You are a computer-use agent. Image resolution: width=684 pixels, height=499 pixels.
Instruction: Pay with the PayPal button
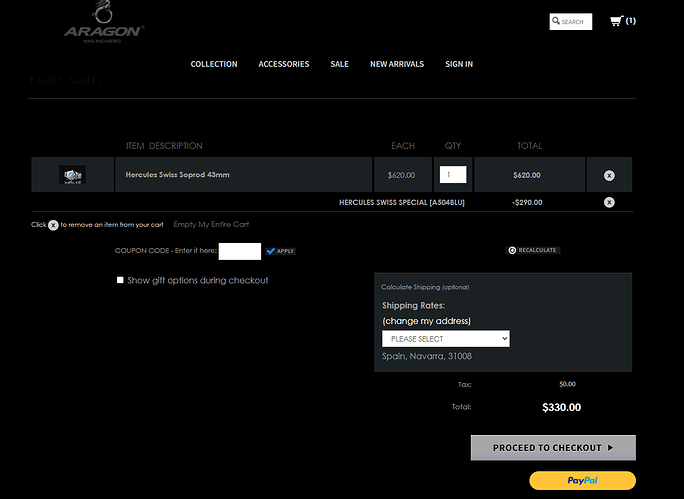[x=582, y=480]
